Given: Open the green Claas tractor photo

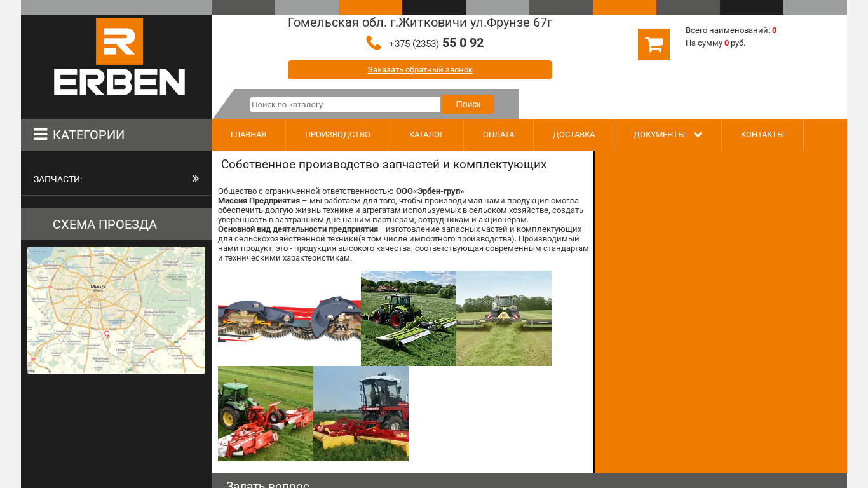Looking at the screenshot, I should (x=409, y=318).
